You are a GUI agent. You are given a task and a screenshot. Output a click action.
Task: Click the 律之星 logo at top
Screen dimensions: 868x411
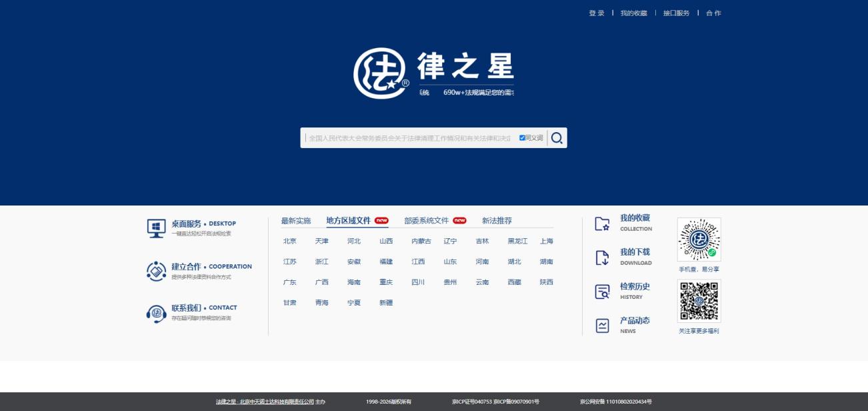click(x=433, y=73)
